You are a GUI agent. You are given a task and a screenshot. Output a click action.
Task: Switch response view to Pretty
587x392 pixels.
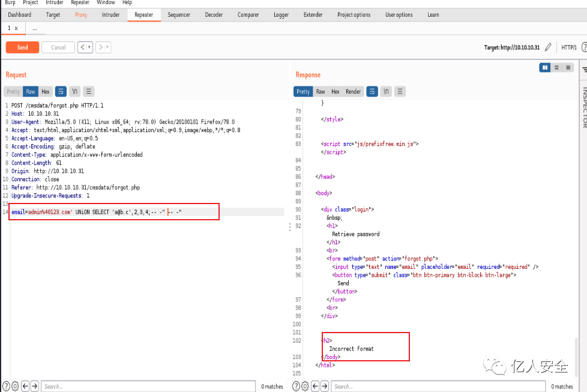[x=303, y=92]
